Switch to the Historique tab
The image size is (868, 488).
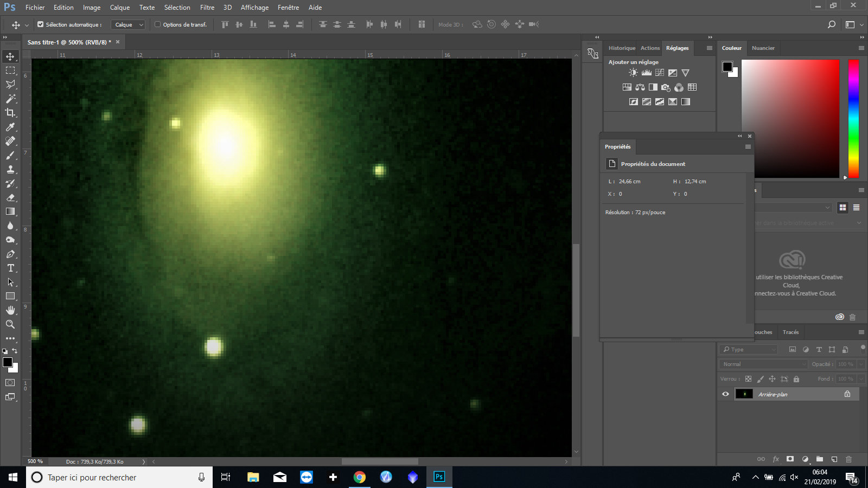tap(622, 48)
